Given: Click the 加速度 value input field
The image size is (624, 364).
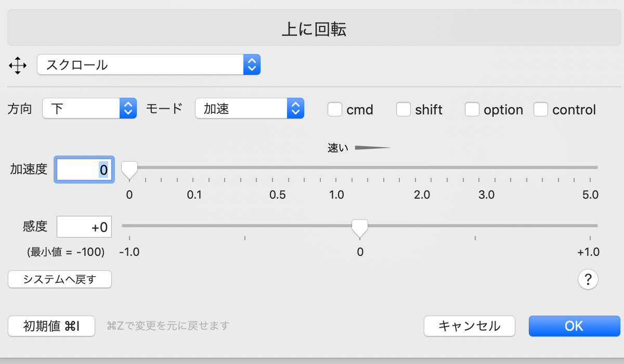Looking at the screenshot, I should coord(84,170).
